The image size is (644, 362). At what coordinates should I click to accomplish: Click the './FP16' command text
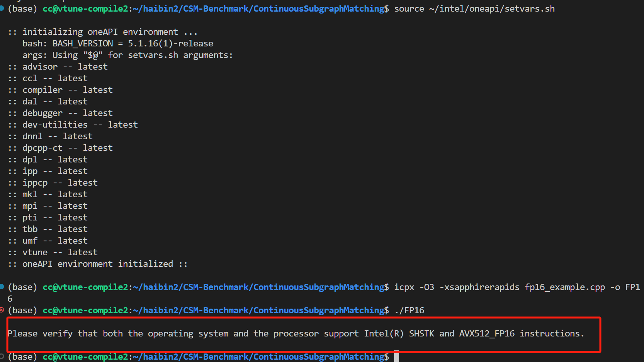point(409,310)
